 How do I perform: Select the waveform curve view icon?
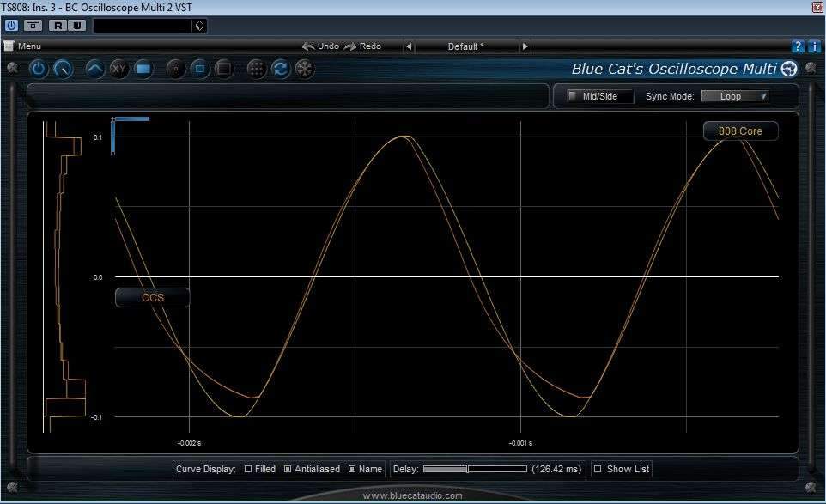coord(94,69)
